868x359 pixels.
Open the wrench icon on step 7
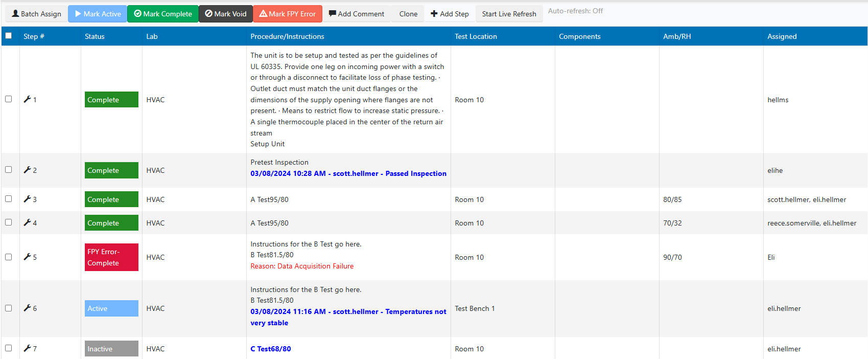pyautogui.click(x=27, y=348)
